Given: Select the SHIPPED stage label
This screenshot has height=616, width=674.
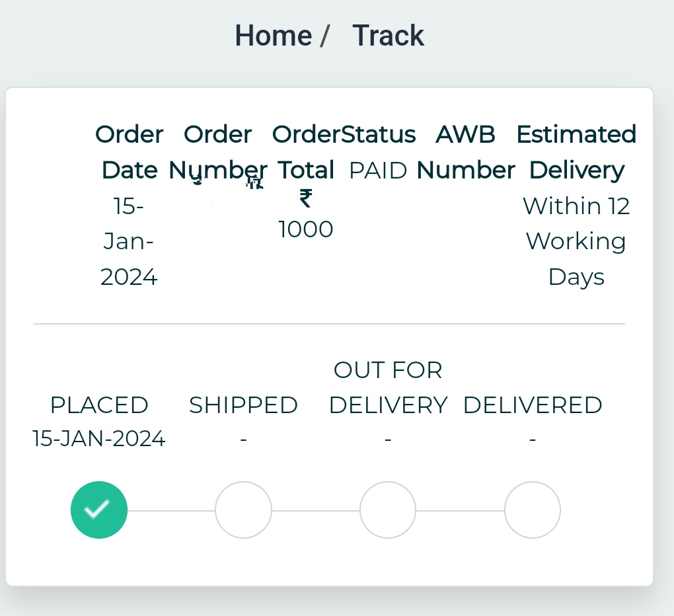Looking at the screenshot, I should point(243,405).
